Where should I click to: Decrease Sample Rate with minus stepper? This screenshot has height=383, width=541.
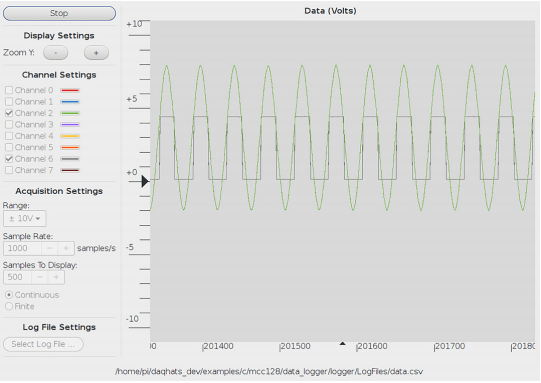[50, 248]
